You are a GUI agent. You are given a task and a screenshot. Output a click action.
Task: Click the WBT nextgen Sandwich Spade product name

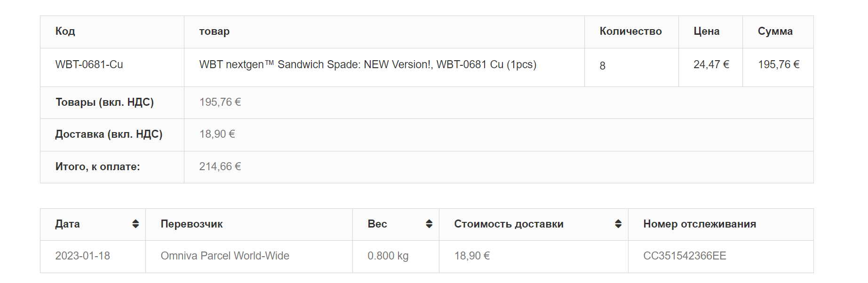tap(367, 64)
